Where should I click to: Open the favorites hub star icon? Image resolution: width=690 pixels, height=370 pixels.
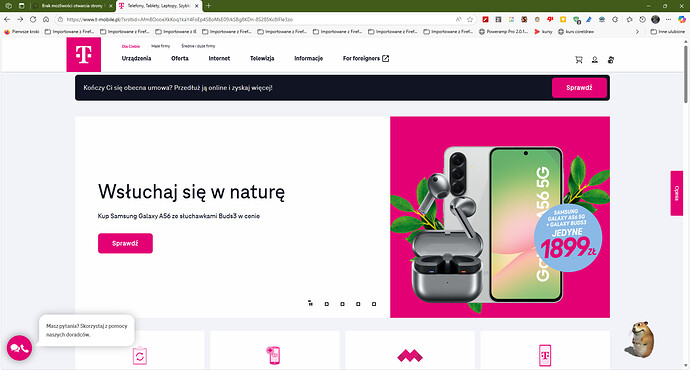click(629, 19)
